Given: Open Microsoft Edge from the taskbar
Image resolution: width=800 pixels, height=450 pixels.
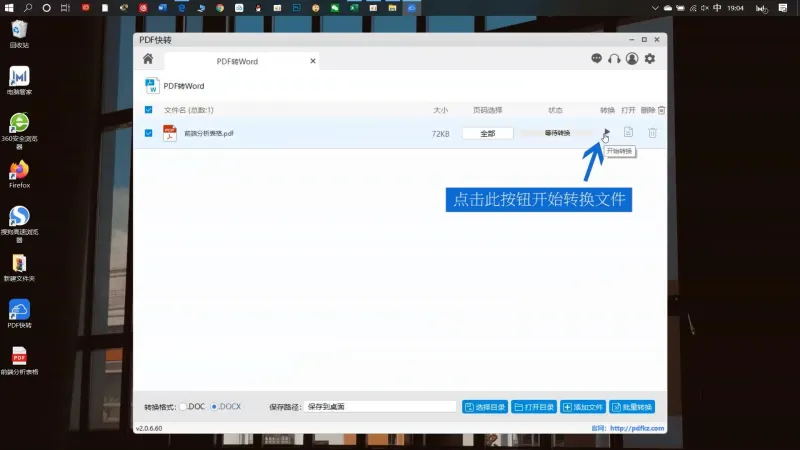Looking at the screenshot, I should (182, 8).
